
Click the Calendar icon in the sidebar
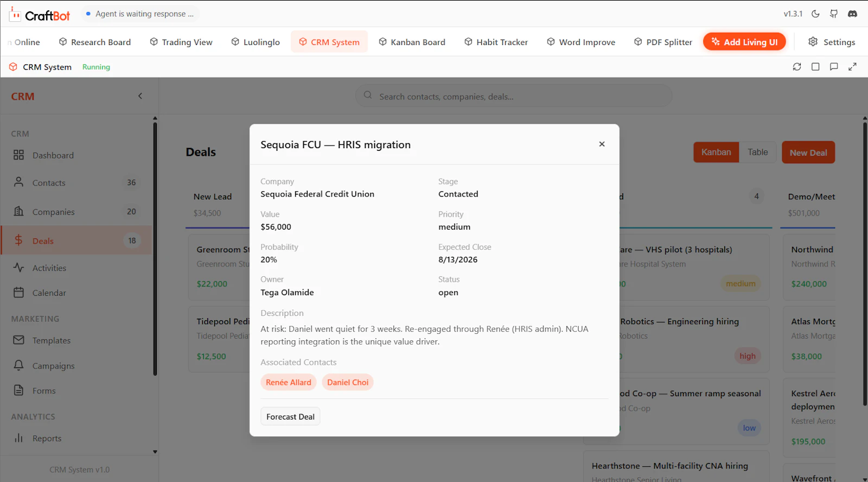(18, 293)
